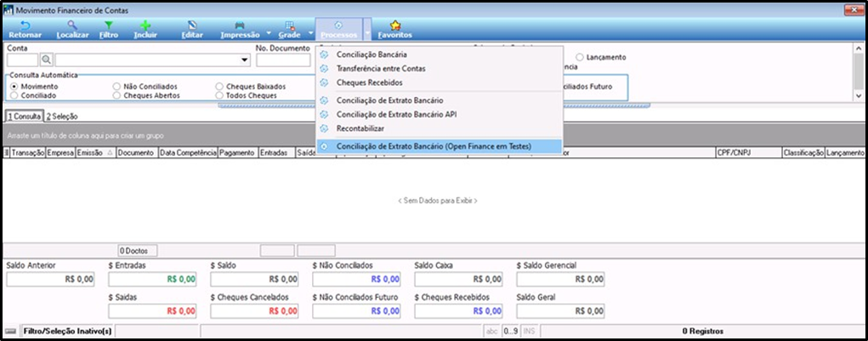Choose Conciliação de Extrato Bancário entry

click(389, 100)
